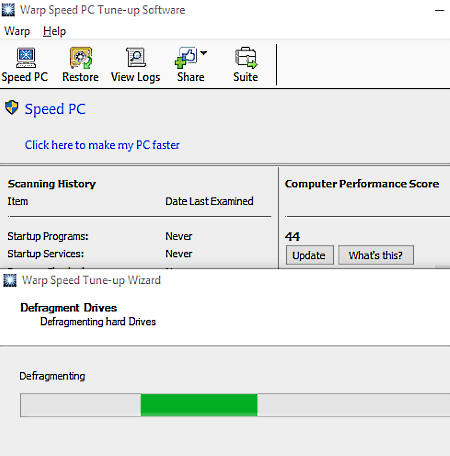Click the performance score value 44
This screenshot has height=456, width=450.
(x=292, y=237)
